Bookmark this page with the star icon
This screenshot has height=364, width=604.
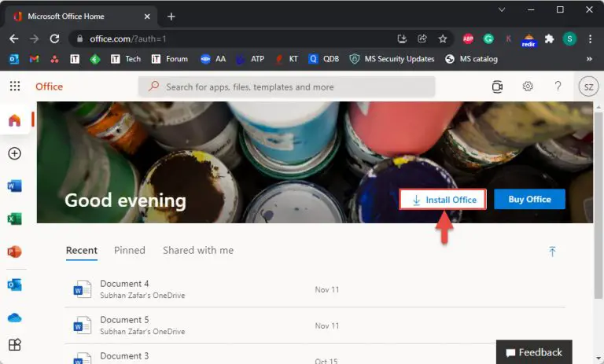point(443,39)
